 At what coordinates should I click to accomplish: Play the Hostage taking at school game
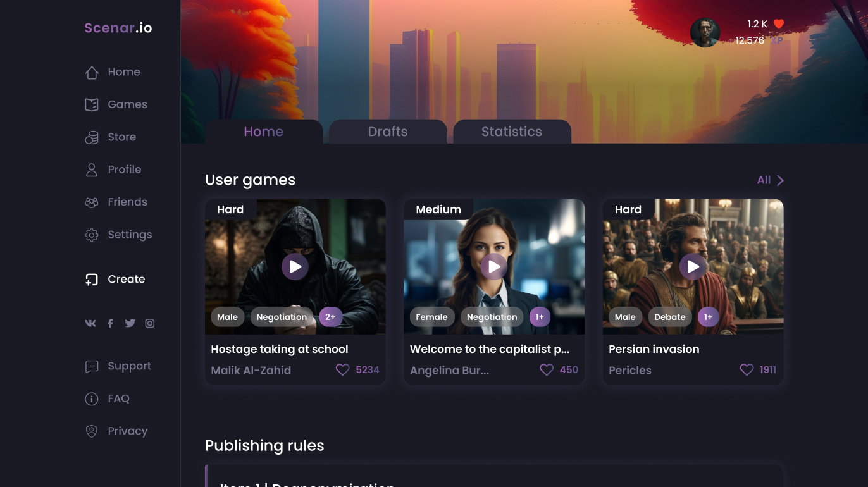click(x=295, y=267)
